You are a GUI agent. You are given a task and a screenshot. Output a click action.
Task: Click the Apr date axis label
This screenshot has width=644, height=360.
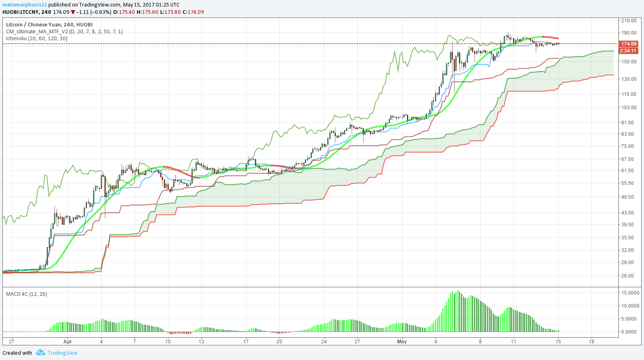click(x=67, y=341)
